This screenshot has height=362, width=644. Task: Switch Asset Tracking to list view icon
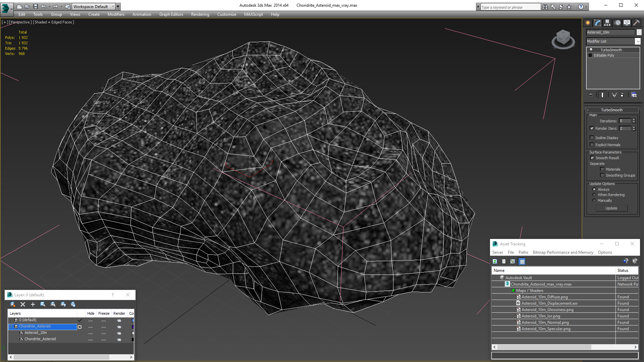[x=504, y=261]
